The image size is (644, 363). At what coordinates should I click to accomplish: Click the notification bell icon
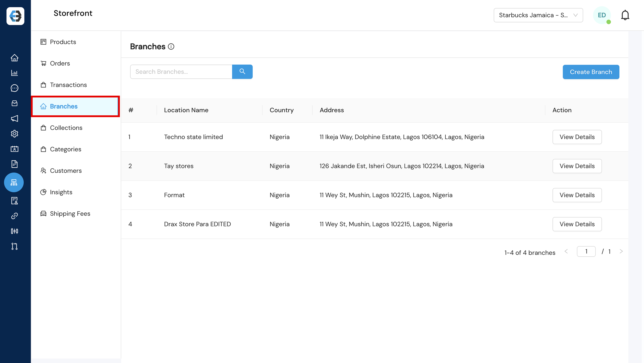(625, 15)
